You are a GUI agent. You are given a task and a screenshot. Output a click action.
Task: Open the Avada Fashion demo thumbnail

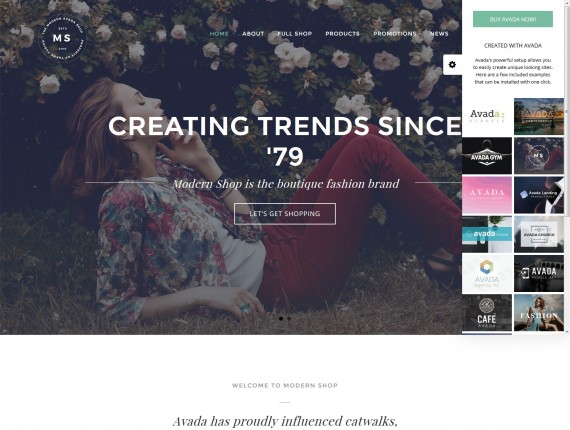pyautogui.click(x=539, y=313)
